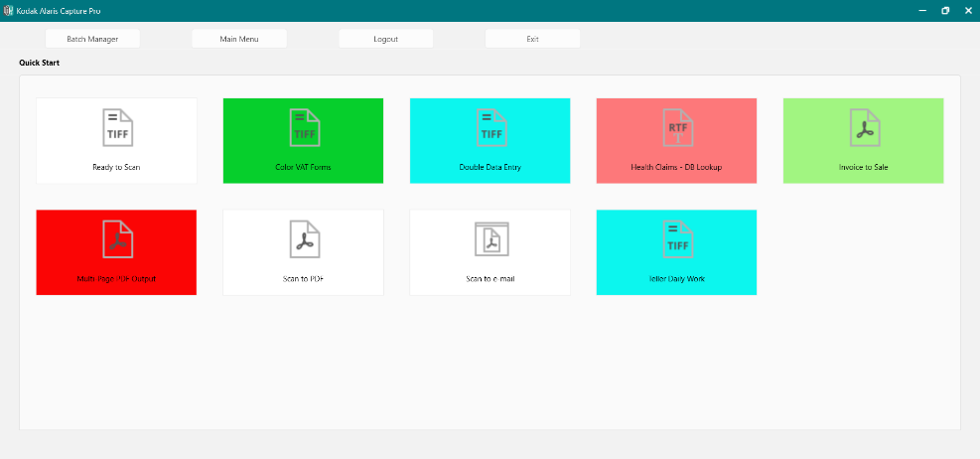The width and height of the screenshot is (980, 459).
Task: Click the TIFF icon on Double Data Entry
Action: [x=491, y=127]
